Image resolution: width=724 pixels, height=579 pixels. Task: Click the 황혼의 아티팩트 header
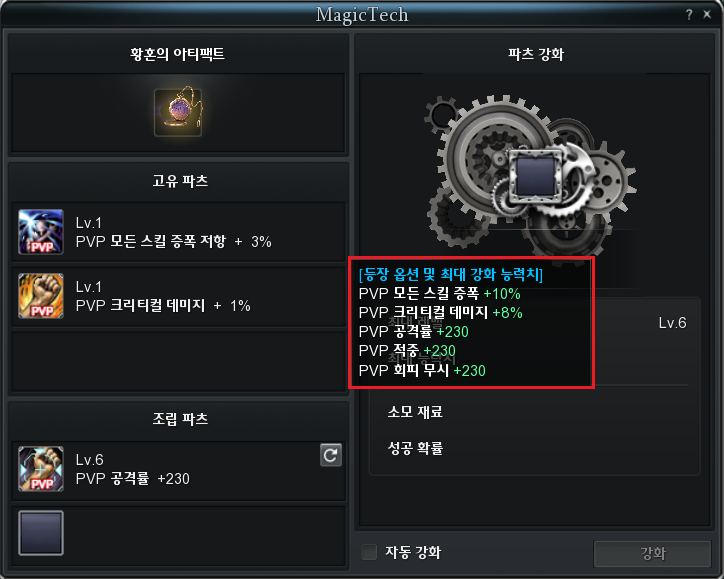coord(177,54)
